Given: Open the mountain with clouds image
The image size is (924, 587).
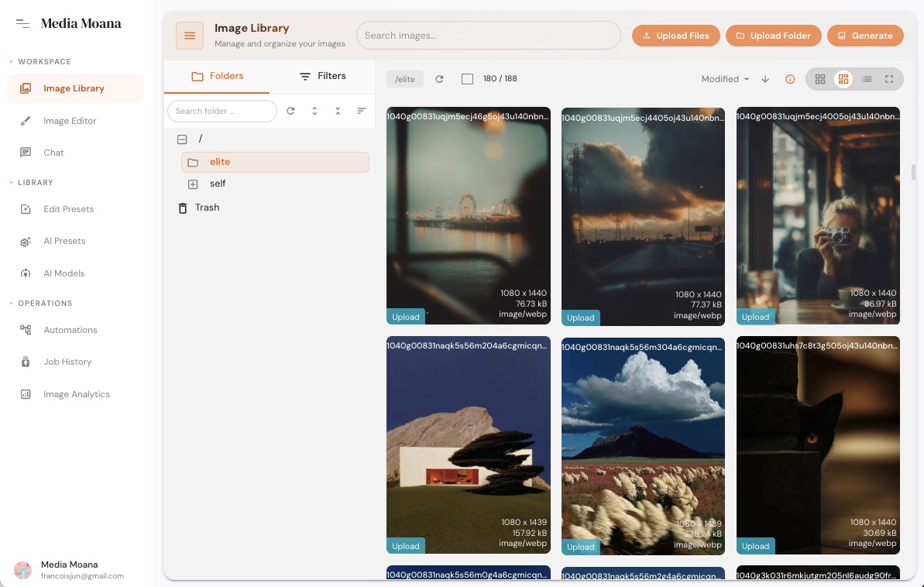Looking at the screenshot, I should pyautogui.click(x=643, y=446).
